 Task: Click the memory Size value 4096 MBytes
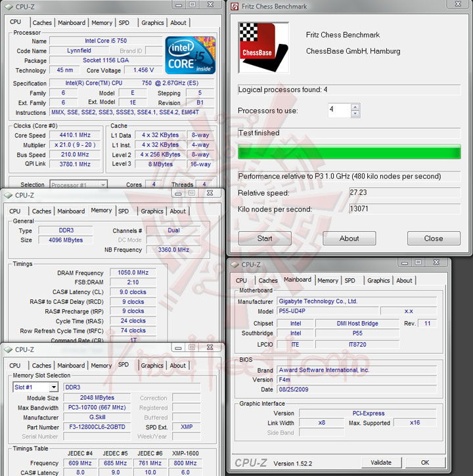[x=66, y=240]
